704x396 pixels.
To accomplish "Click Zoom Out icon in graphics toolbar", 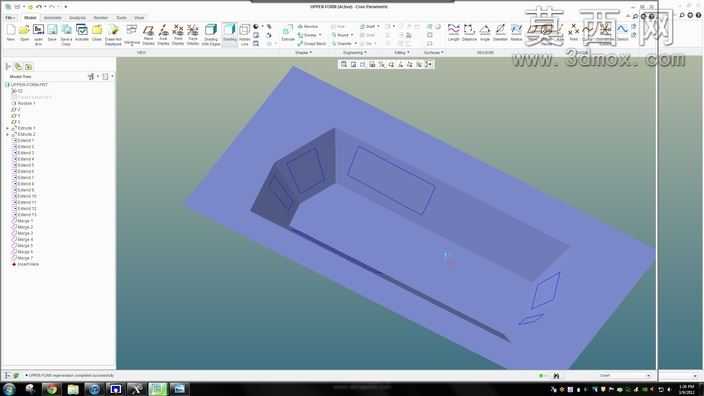I will (363, 65).
